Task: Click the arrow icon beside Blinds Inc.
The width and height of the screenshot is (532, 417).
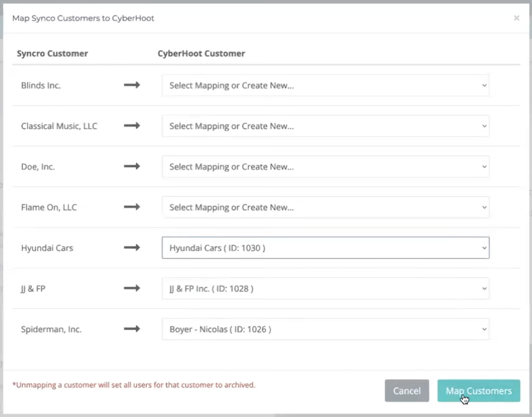Action: click(132, 85)
